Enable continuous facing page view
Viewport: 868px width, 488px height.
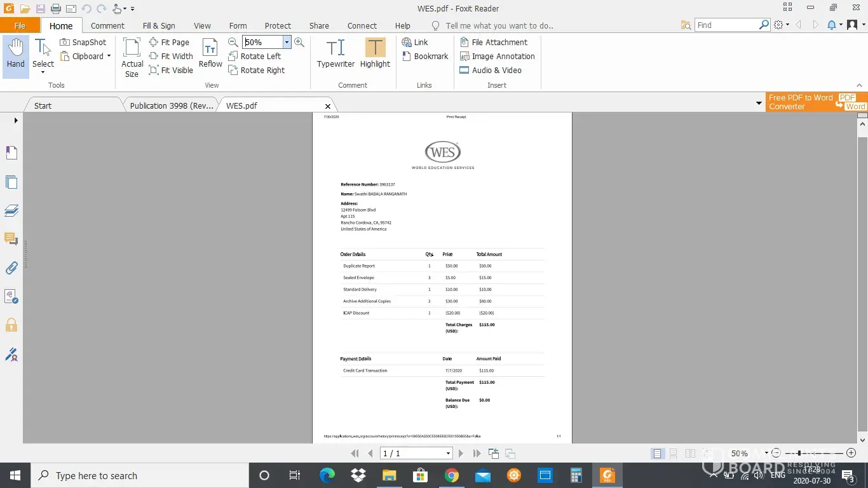pyautogui.click(x=707, y=454)
